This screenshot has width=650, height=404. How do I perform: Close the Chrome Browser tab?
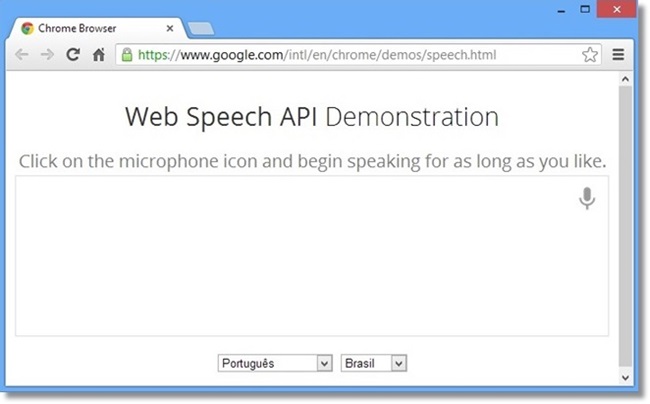point(170,28)
